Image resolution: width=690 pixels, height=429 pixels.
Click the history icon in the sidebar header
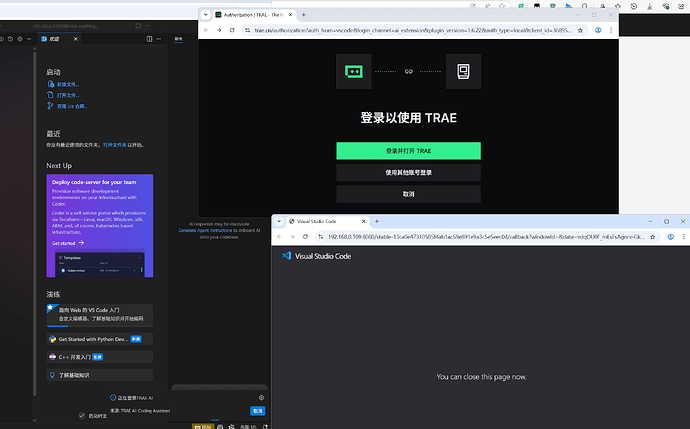click(x=11, y=39)
